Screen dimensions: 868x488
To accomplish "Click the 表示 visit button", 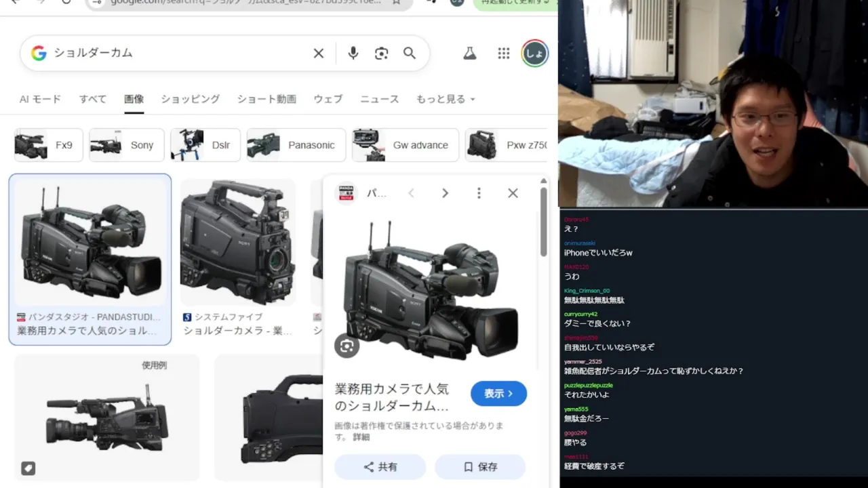I will 498,394.
